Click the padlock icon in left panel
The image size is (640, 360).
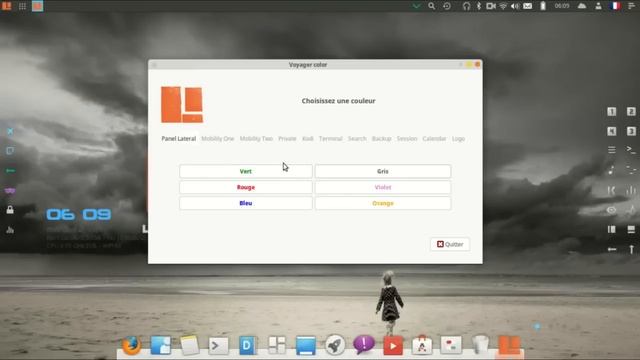pos(10,210)
